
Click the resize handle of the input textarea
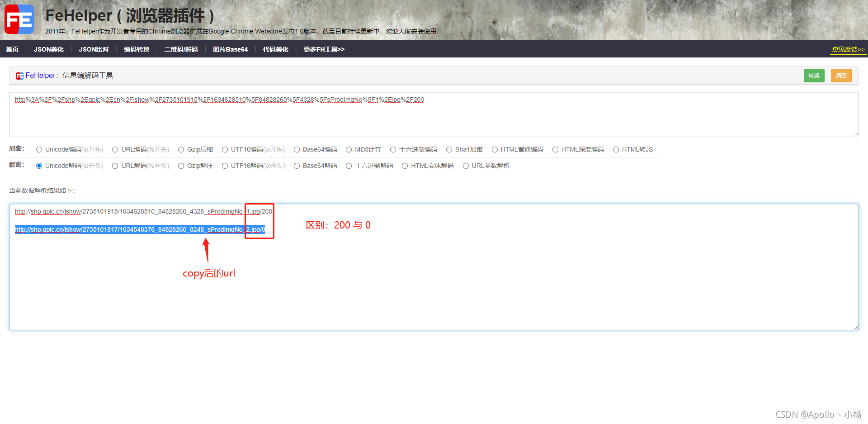[856, 134]
